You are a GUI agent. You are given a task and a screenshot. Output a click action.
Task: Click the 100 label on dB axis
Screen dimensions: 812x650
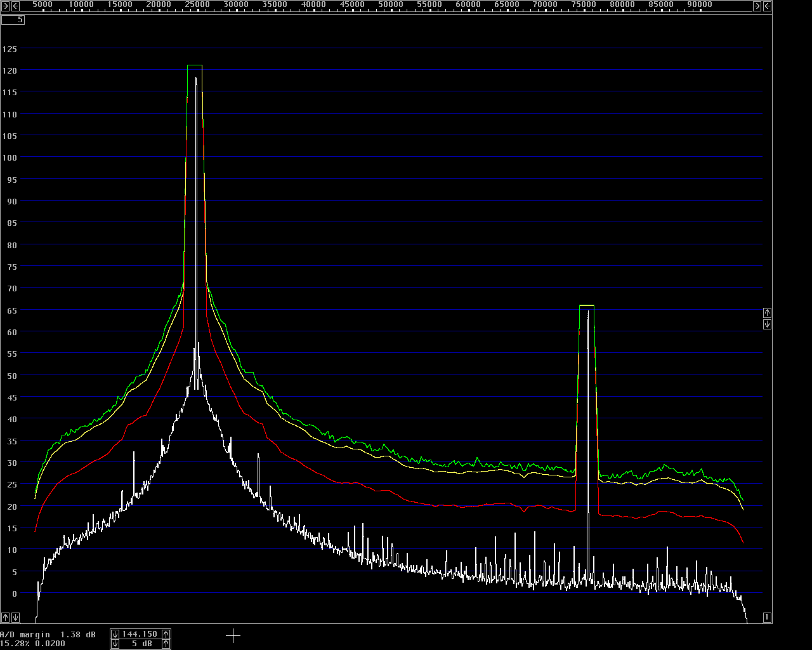point(10,157)
